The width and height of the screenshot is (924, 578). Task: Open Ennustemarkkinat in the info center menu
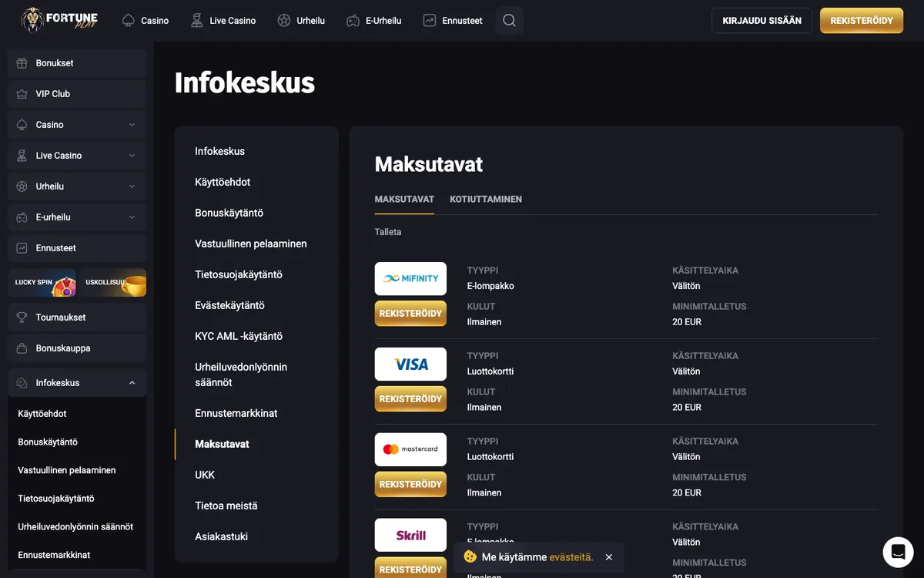coord(236,413)
